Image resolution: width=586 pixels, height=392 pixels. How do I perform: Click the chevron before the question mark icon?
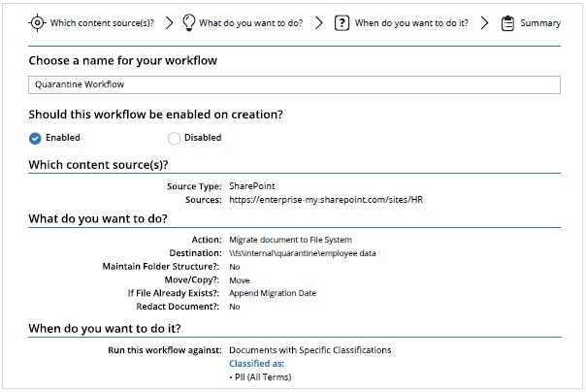tap(319, 23)
